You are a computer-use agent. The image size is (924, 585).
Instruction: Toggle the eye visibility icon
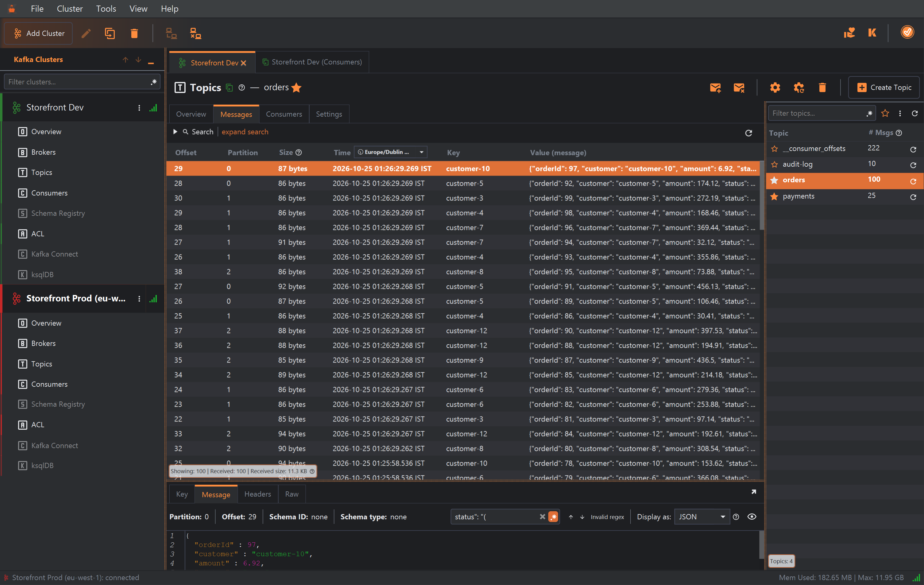pos(752,517)
